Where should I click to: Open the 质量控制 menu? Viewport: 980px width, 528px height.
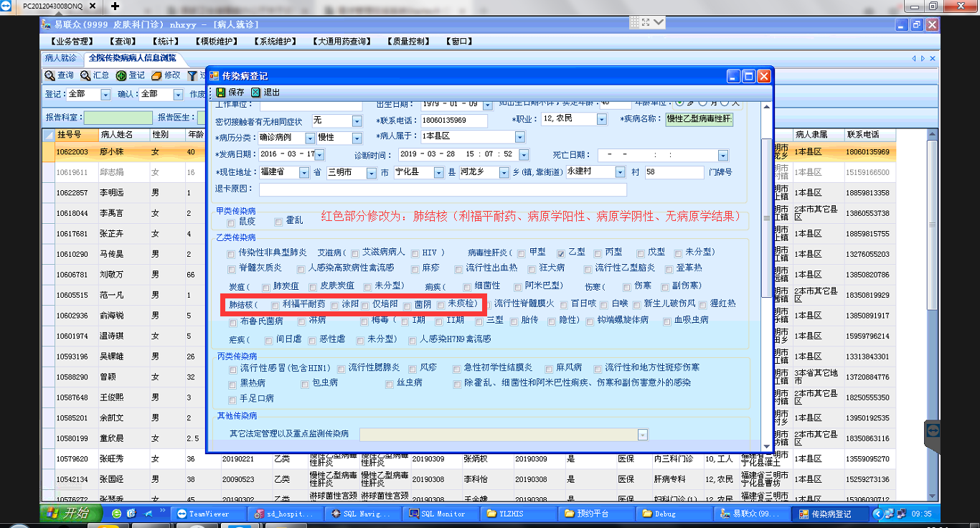409,42
